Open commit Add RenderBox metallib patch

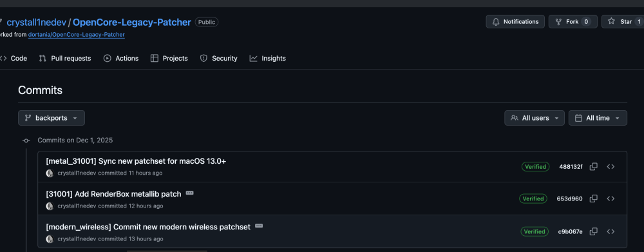(113, 194)
